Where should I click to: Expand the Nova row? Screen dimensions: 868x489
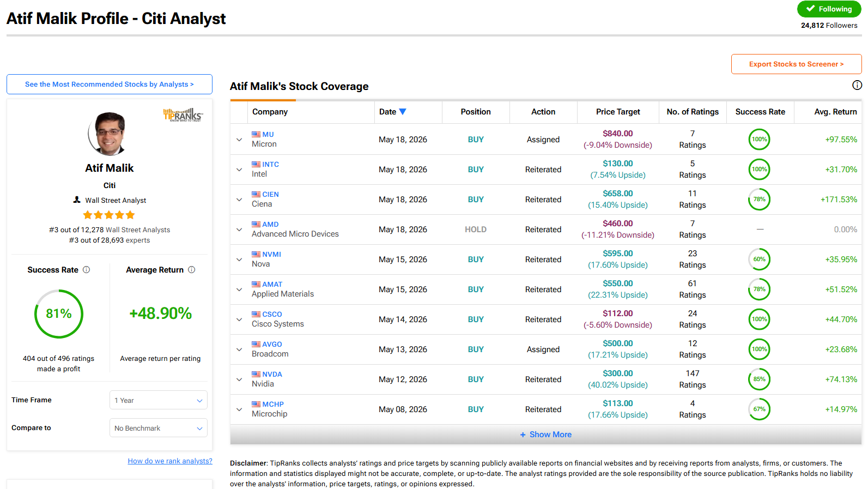pos(239,259)
